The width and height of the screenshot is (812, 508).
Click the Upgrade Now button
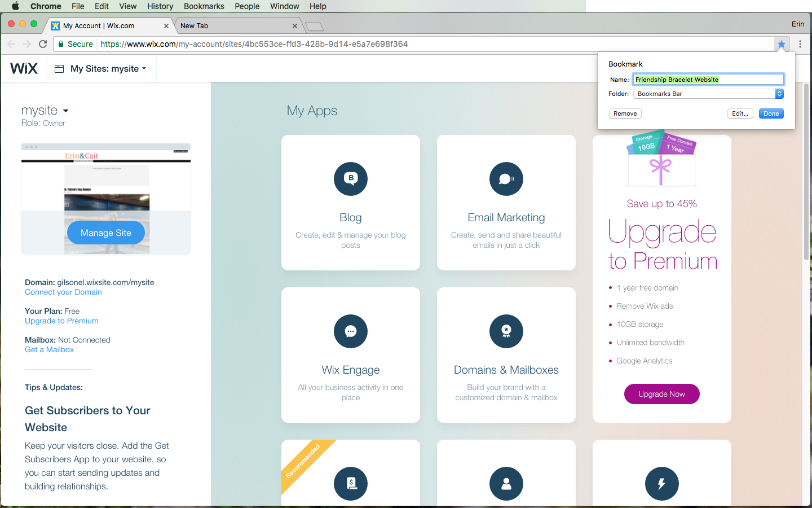pyautogui.click(x=662, y=394)
